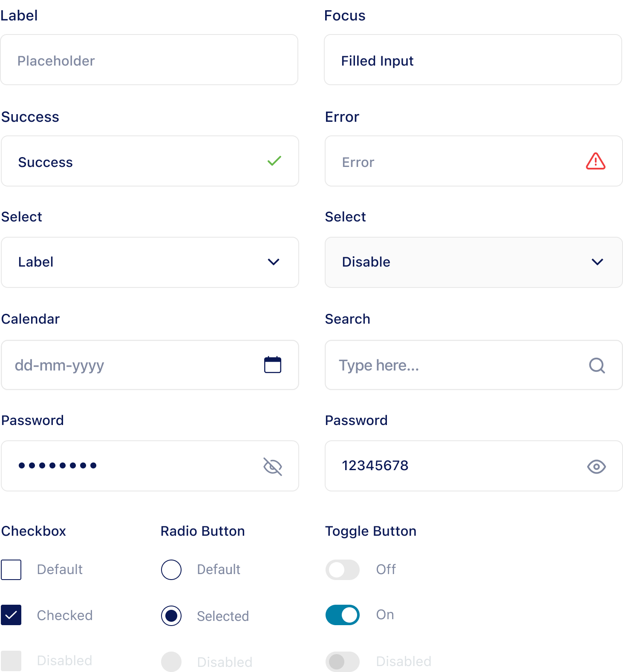623x672 pixels.
Task: Expand the Label select dropdown chevron
Action: (x=274, y=262)
